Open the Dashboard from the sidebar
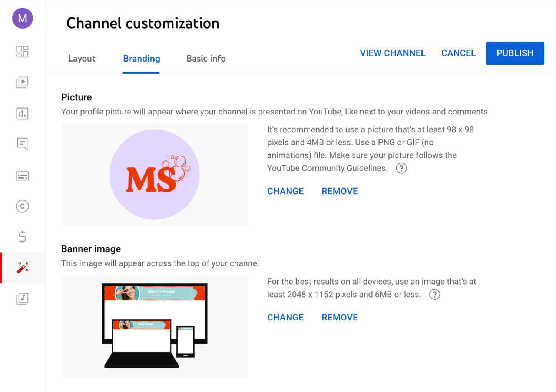 click(22, 52)
